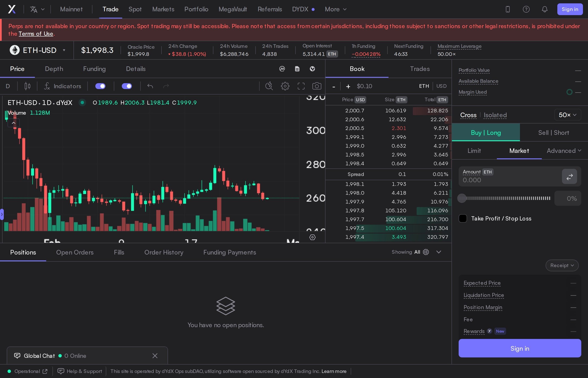The width and height of the screenshot is (588, 378).
Task: Click the notification bell icon
Action: (544, 9)
